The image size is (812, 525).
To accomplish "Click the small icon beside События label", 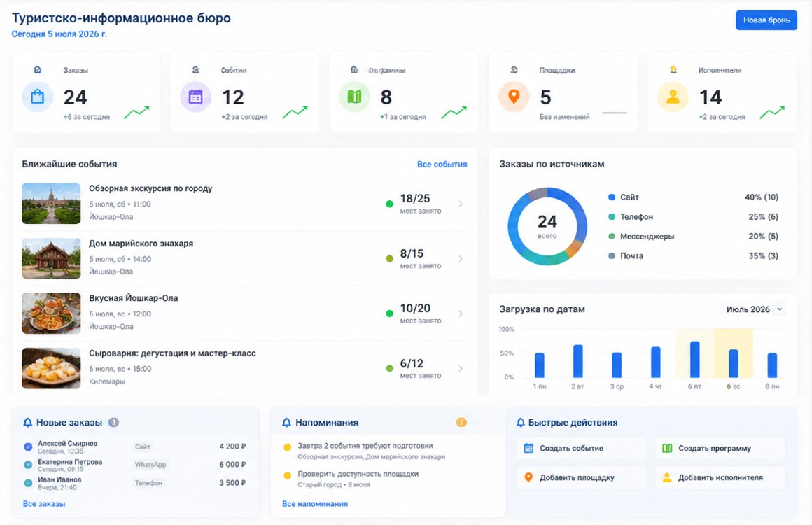I will click(196, 70).
